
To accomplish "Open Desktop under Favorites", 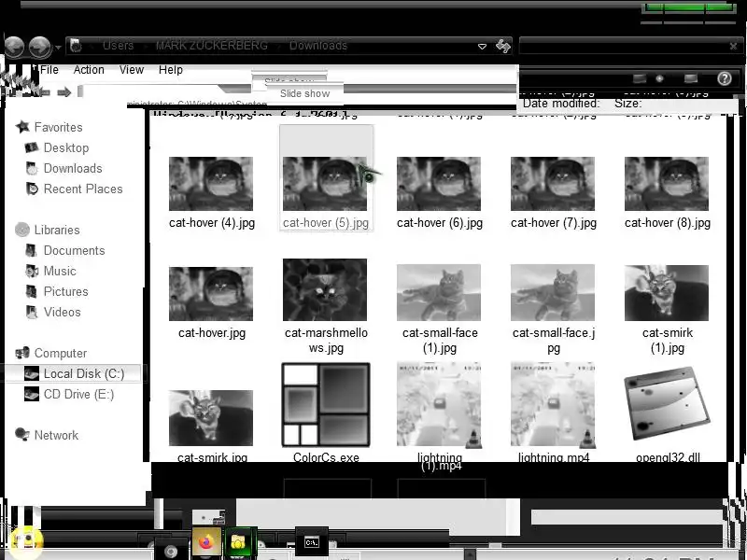I will [66, 147].
